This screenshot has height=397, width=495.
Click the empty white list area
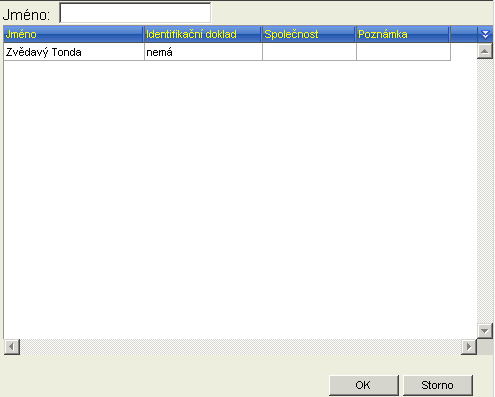pyautogui.click(x=240, y=200)
